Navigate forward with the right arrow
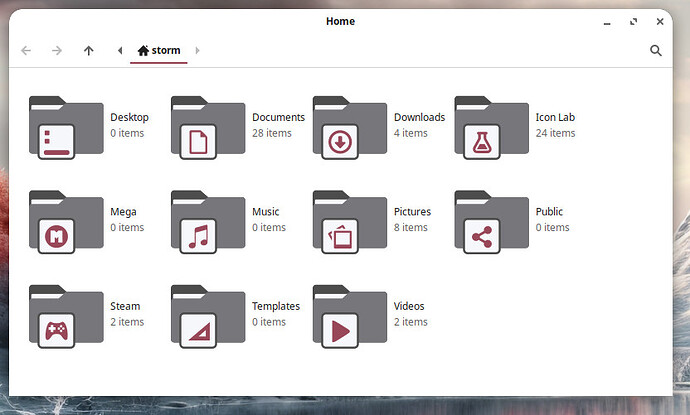 (57, 50)
